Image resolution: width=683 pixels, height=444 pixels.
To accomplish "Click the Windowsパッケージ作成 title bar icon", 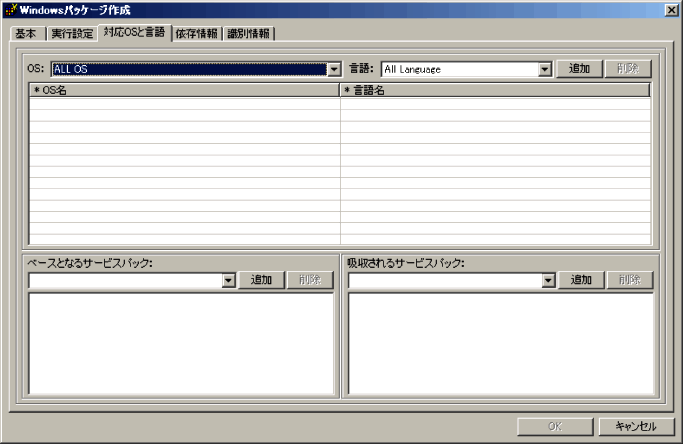I will pos(11,10).
